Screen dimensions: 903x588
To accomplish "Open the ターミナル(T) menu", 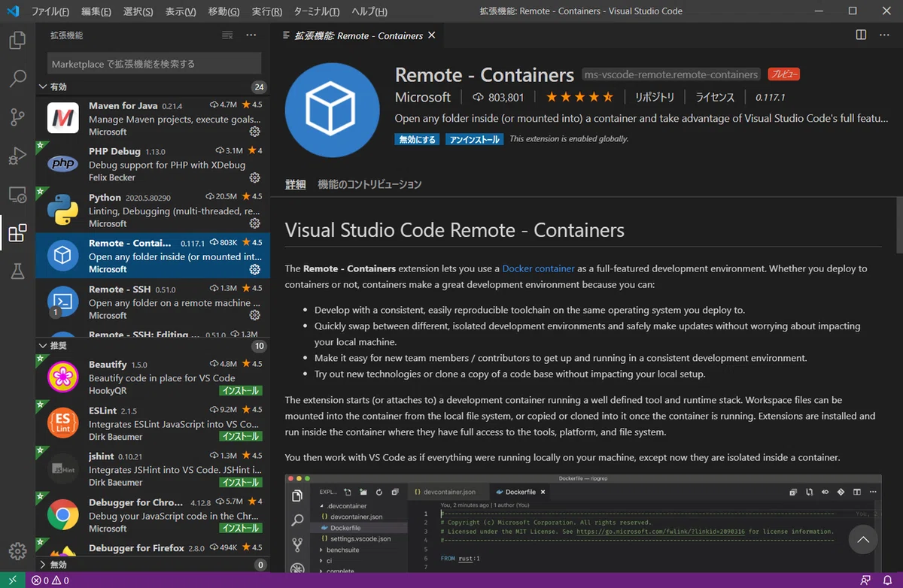I will (x=316, y=11).
